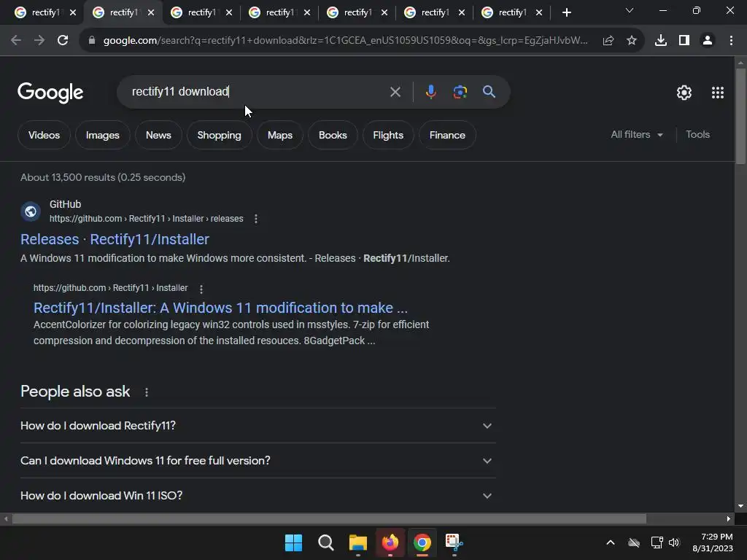Click the Google logo
Screen dimensions: 747x560
click(50, 93)
